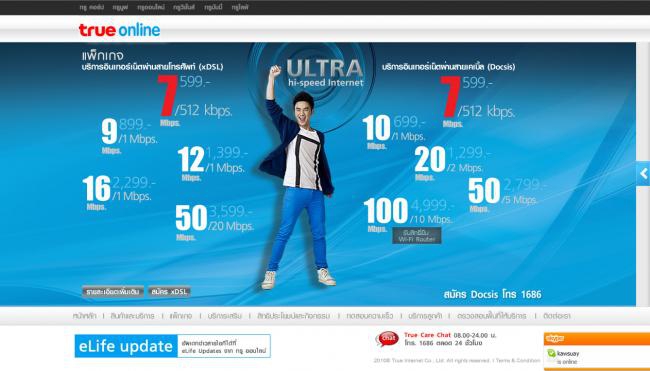Click the (Docsis) service heading
Screen dimensions: 650x371
449,67
